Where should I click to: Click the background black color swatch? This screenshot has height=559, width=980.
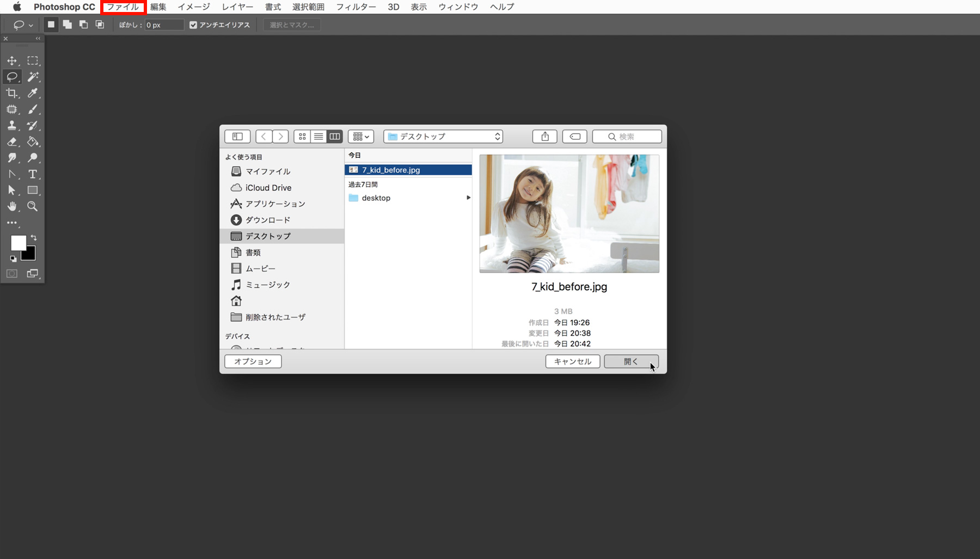pos(30,255)
